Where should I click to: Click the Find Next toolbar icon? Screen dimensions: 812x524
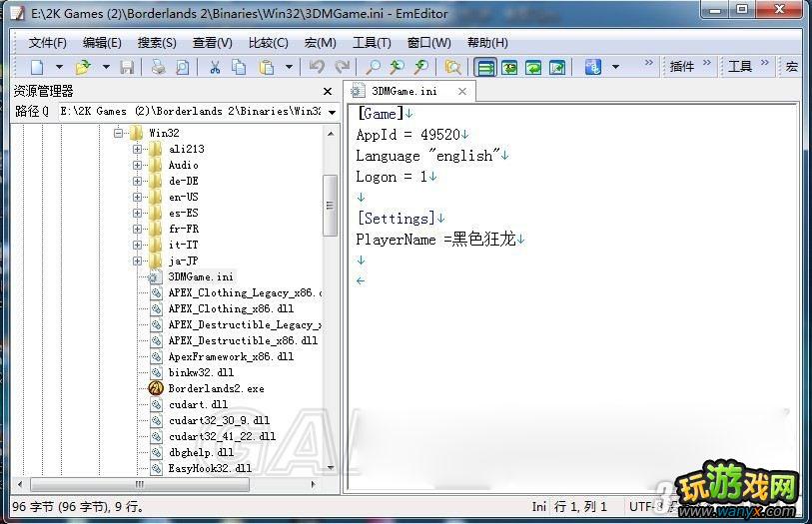[421, 67]
